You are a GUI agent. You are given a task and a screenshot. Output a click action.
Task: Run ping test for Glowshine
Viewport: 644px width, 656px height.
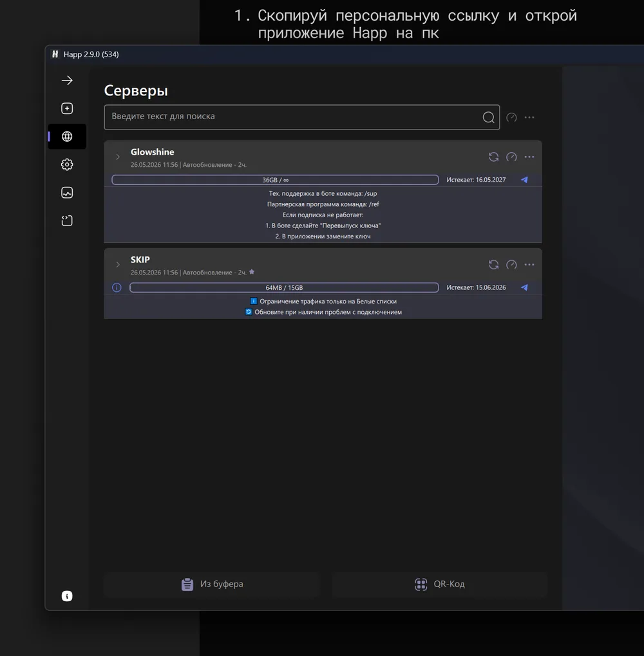coord(511,157)
